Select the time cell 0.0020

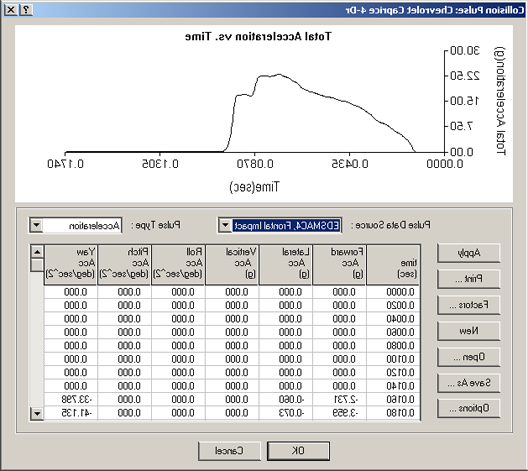393,305
